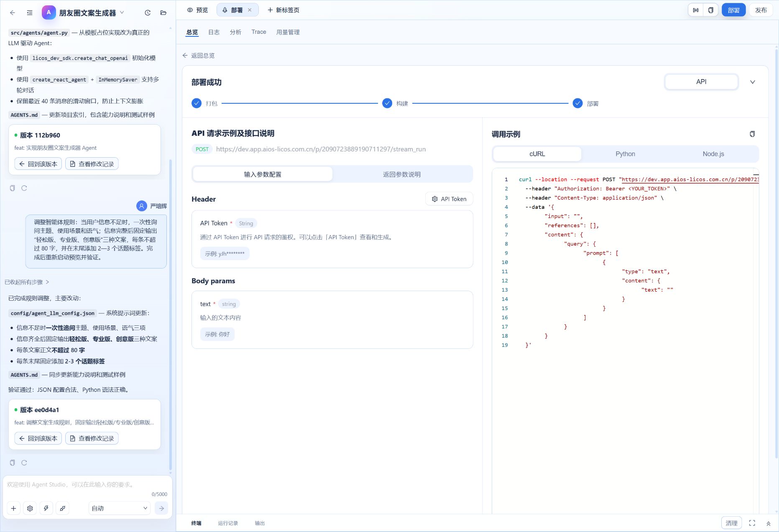Click the blue 部署 button

[733, 10]
